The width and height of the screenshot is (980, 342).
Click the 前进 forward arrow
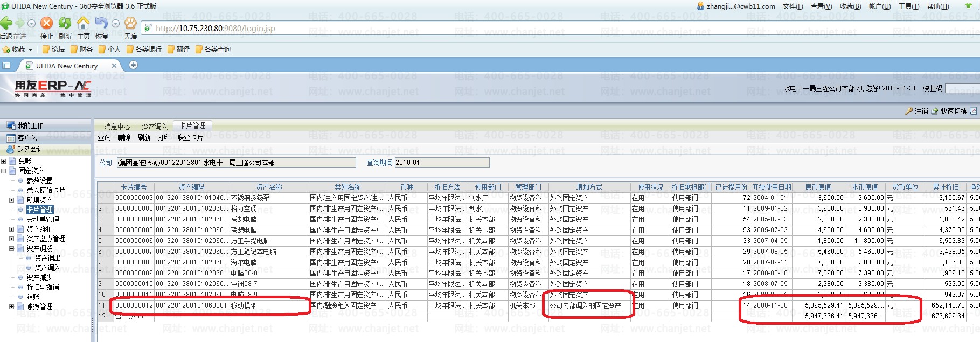(20, 23)
